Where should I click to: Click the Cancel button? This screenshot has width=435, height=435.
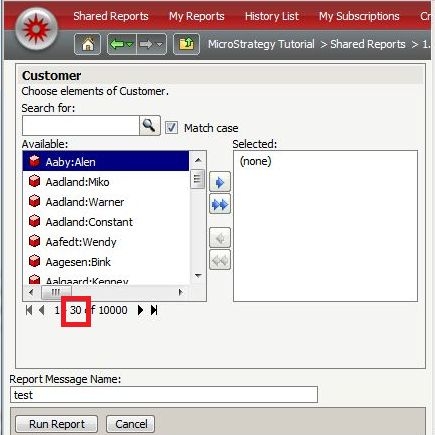click(x=131, y=424)
